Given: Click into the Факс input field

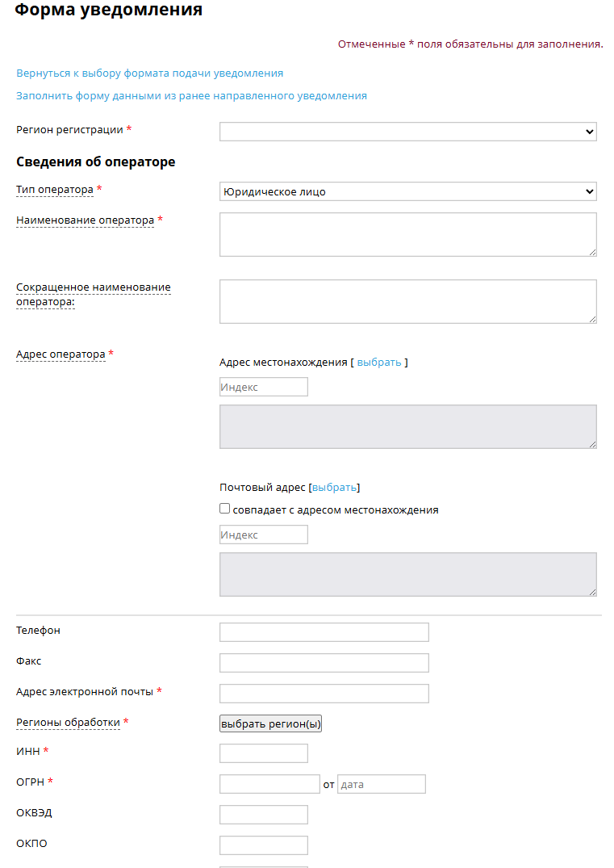Looking at the screenshot, I should (324, 662).
